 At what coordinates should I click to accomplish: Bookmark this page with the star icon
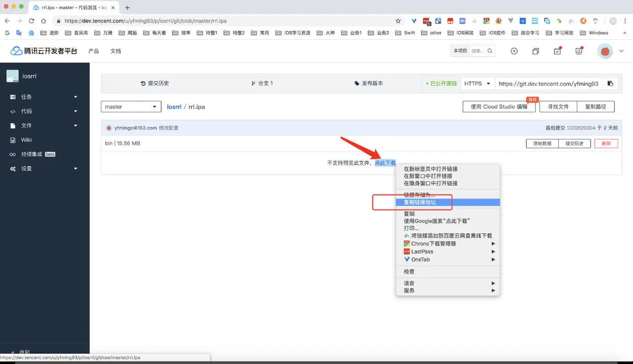click(398, 21)
